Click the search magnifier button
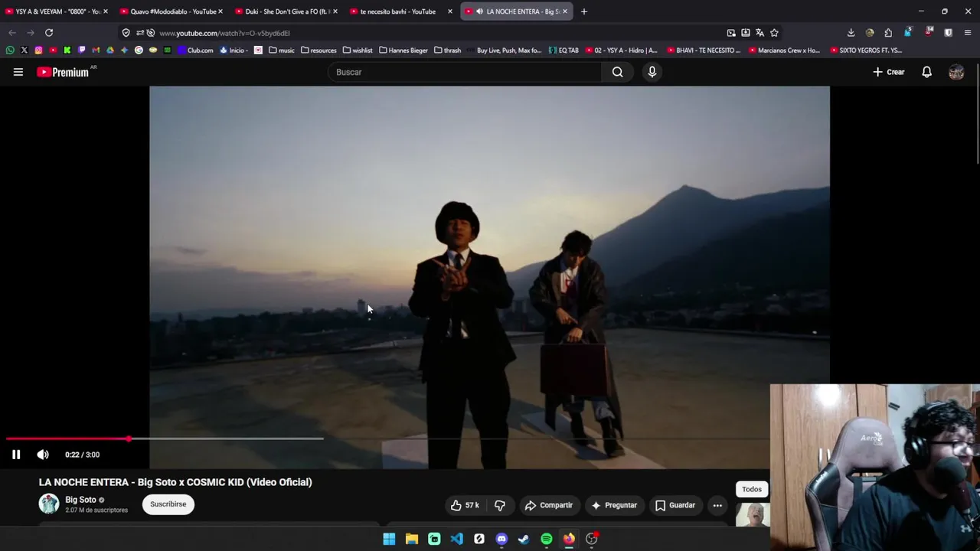The height and width of the screenshot is (551, 980). click(617, 72)
